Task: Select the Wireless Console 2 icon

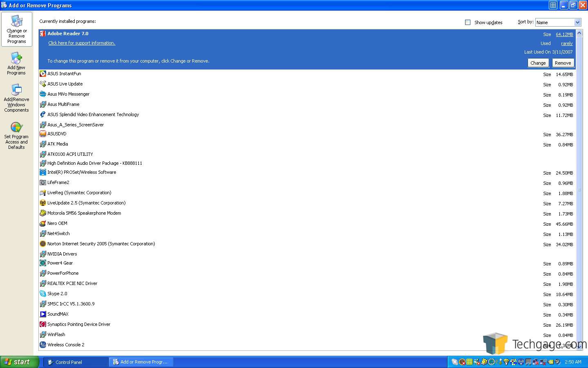Action: [x=42, y=345]
